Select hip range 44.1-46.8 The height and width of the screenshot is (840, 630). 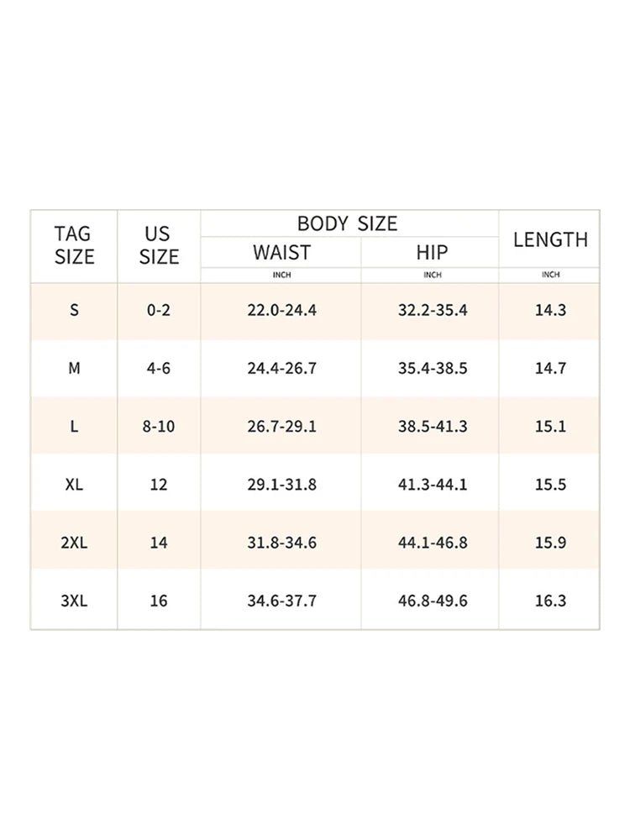pos(432,543)
